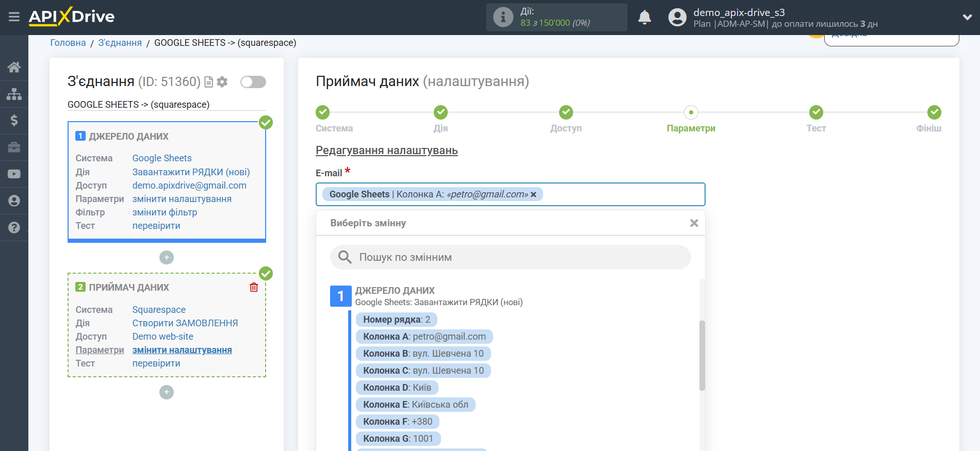Select variable Номер рядка: 2
980x451 pixels.
coord(396,320)
